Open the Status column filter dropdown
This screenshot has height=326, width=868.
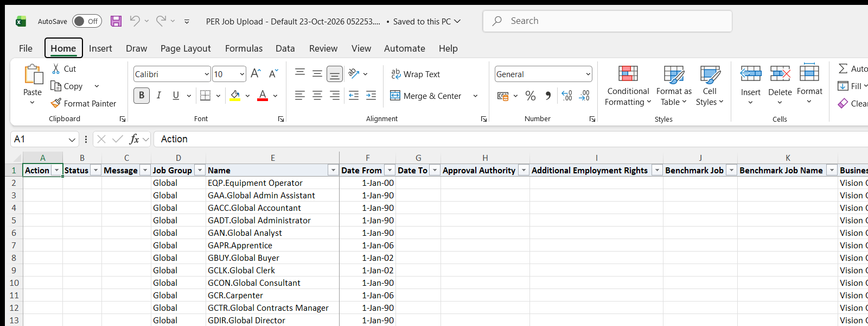95,171
